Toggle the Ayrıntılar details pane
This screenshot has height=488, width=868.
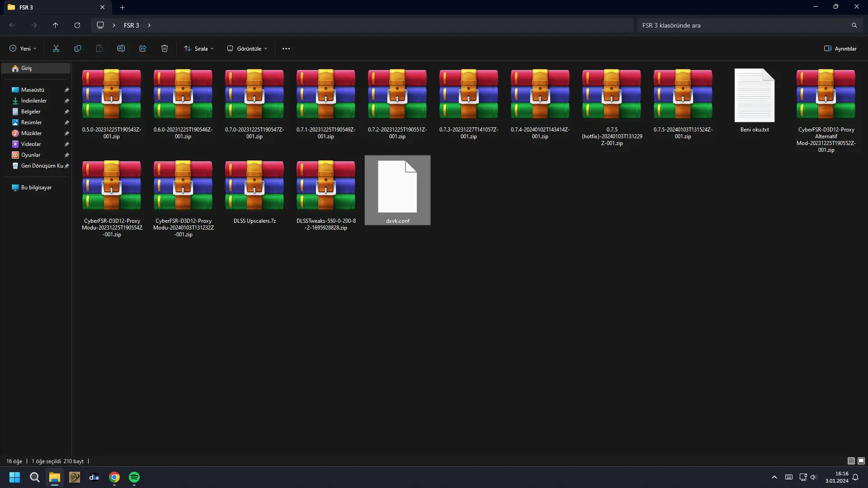(x=840, y=48)
